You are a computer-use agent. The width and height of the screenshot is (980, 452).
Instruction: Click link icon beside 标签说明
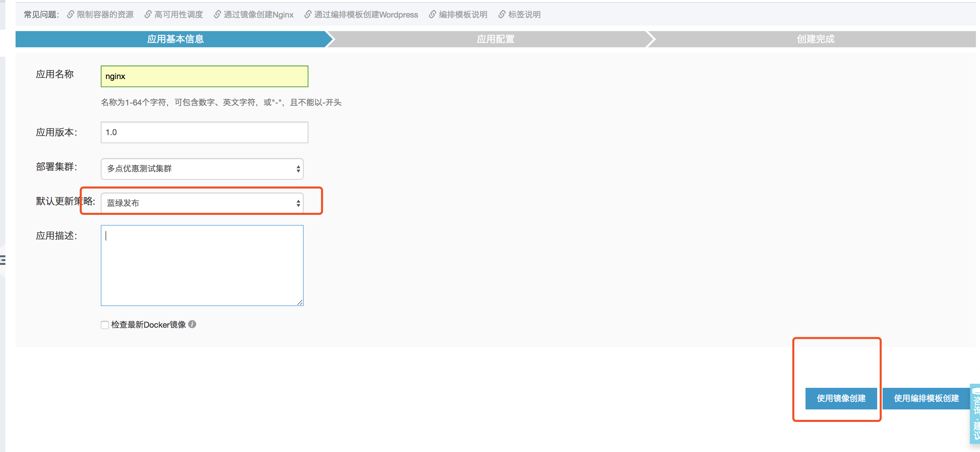502,15
